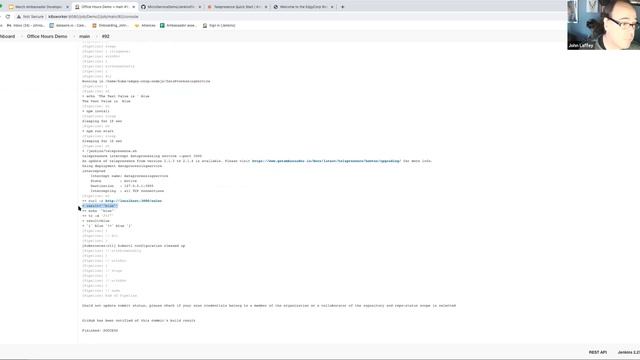Switch to the Telepresence Quick Start tab

coord(237,7)
